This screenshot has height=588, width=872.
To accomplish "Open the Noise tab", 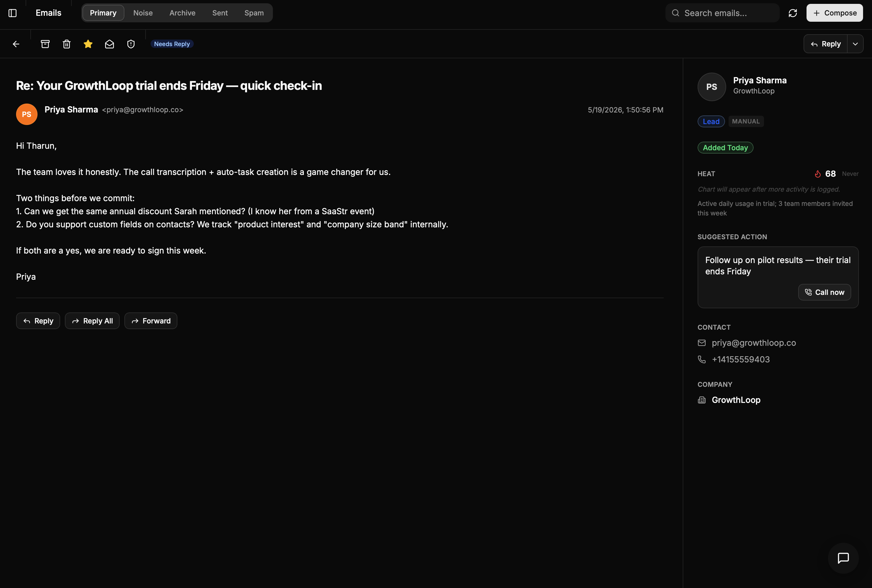I will [143, 13].
